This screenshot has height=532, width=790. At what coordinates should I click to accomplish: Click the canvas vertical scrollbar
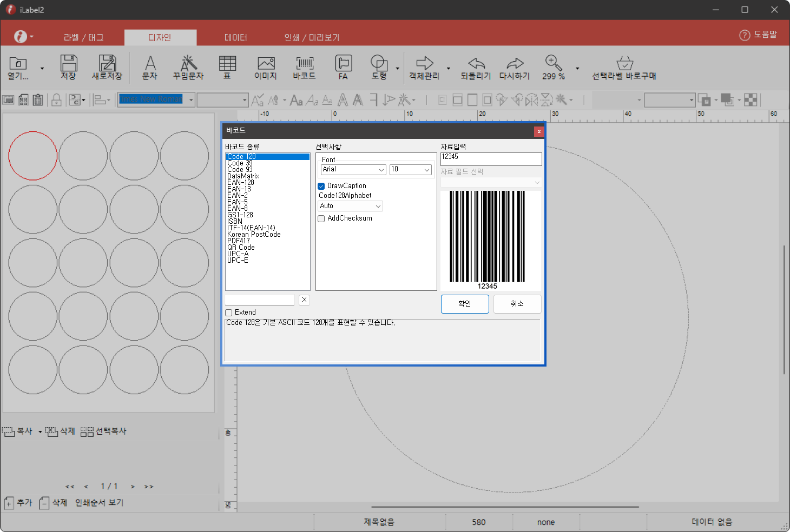(x=784, y=310)
